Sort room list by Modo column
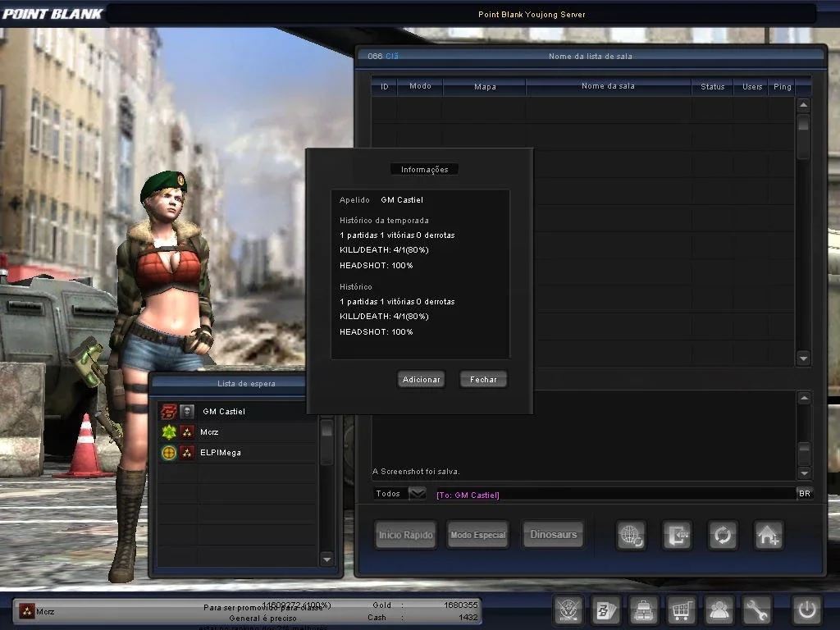This screenshot has width=840, height=630. 420,86
